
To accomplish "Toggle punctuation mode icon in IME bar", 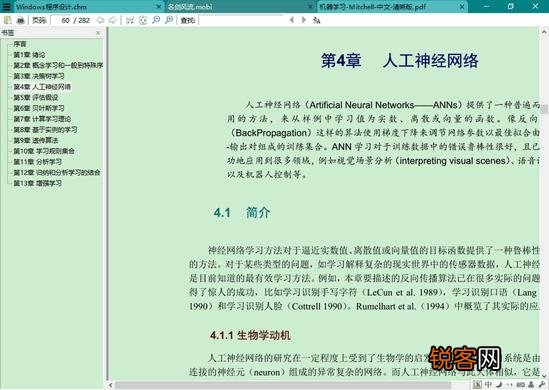I will (509, 384).
